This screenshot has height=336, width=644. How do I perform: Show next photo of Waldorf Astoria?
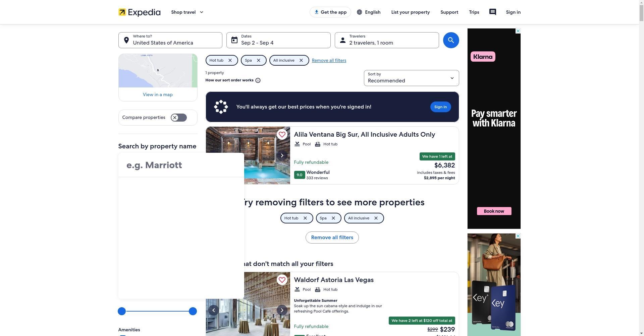point(282,310)
